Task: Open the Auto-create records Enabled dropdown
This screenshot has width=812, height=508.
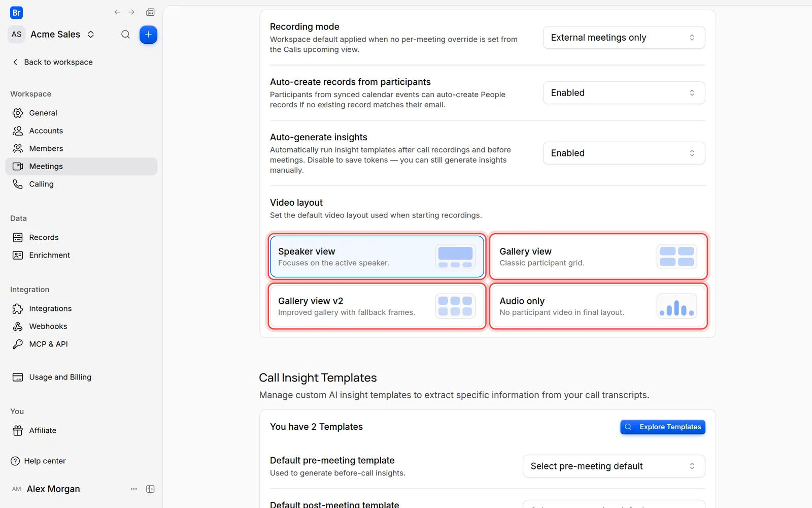Action: (624, 93)
